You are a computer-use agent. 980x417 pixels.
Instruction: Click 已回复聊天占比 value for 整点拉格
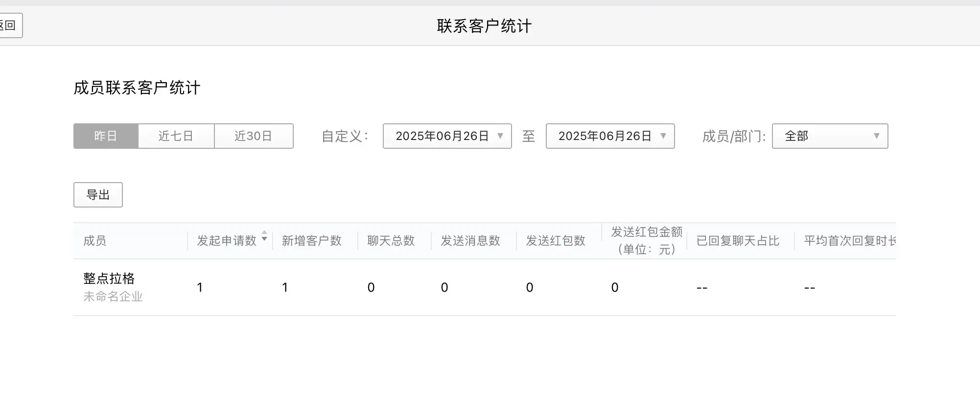[x=702, y=288]
